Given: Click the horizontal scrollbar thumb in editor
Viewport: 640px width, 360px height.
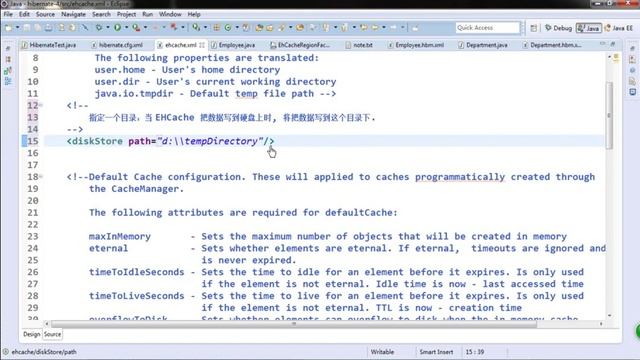Looking at the screenshot, I should pos(293,324).
